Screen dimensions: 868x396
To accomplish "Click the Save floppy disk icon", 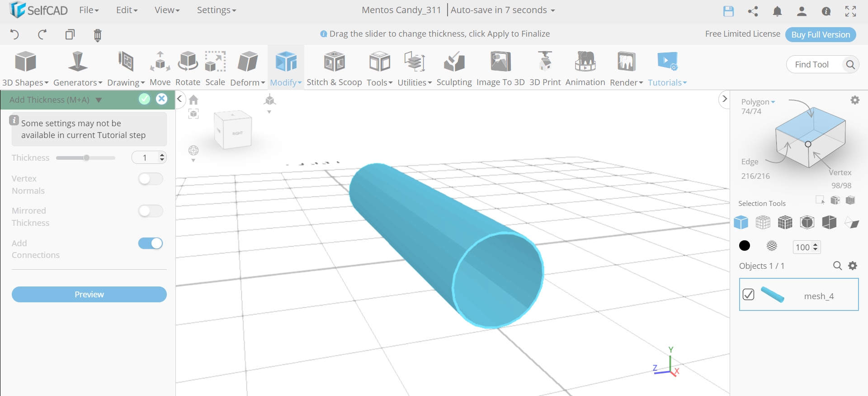I will click(x=728, y=11).
